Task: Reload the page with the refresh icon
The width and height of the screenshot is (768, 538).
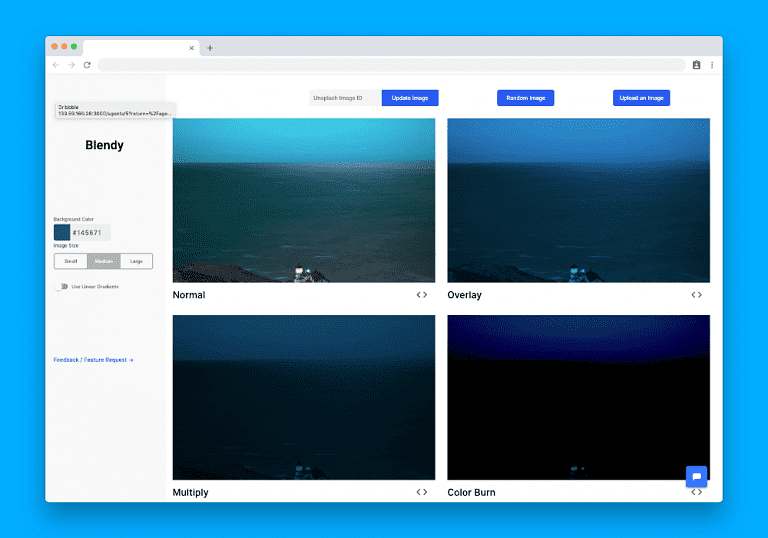Action: tap(88, 65)
